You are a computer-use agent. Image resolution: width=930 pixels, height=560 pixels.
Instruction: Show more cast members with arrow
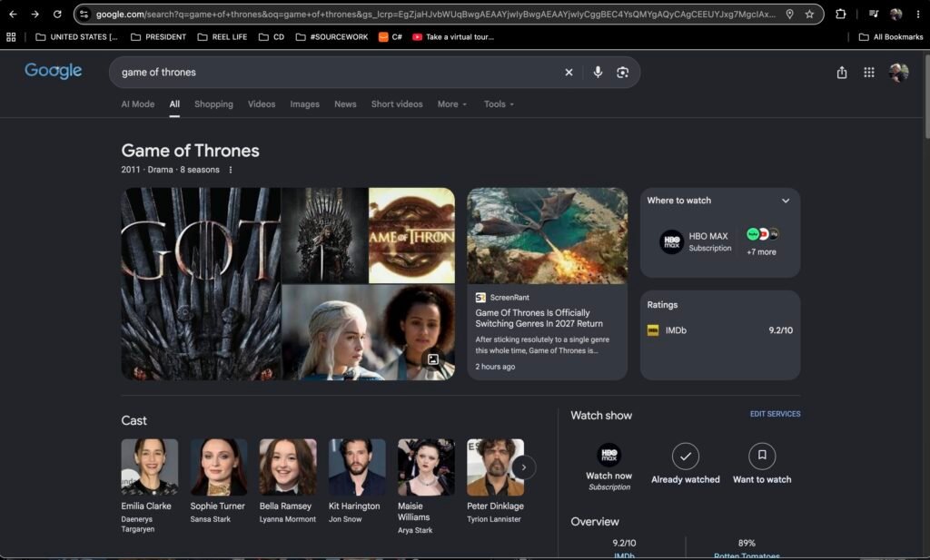524,467
